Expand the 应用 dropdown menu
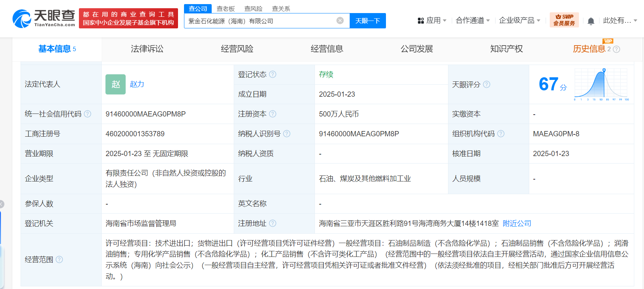Viewport: 644px width, 289px height. click(x=432, y=21)
